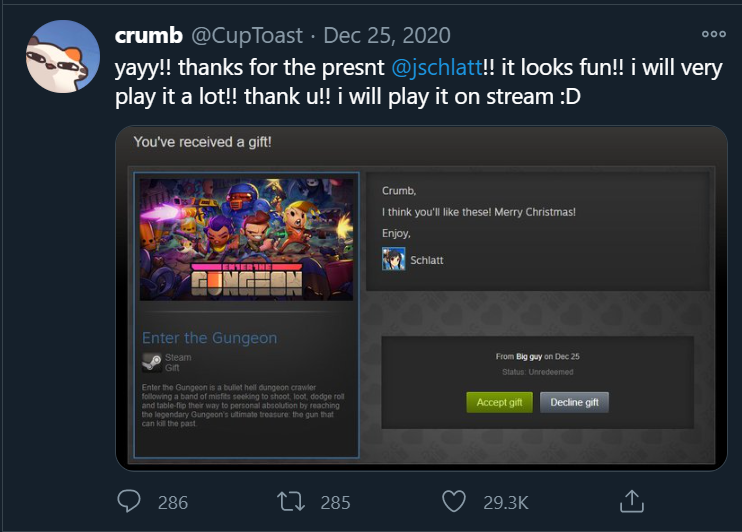Open the reply speech bubble icon
Viewport: 742px width, 532px height.
click(x=129, y=501)
